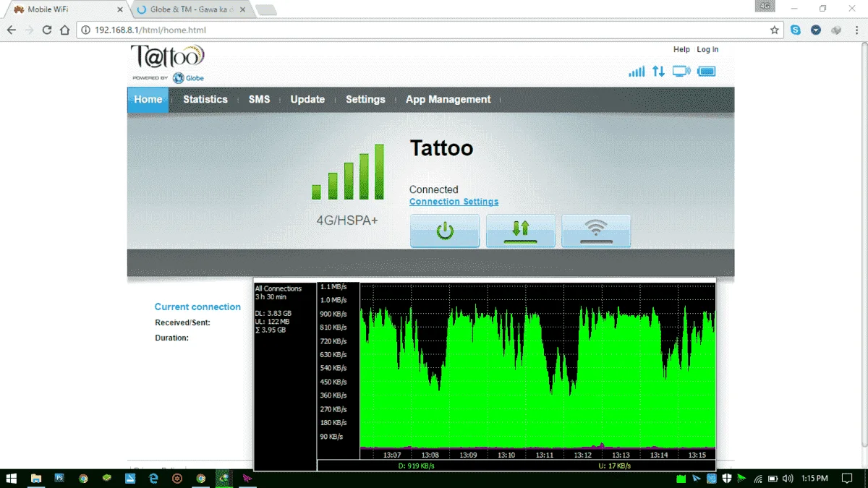Go back with browser back arrow
This screenshot has width=868, height=488.
coord(12,30)
